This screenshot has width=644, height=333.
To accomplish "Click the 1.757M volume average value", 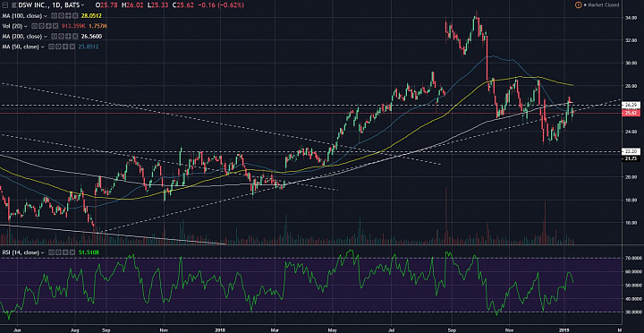I will click(97, 26).
